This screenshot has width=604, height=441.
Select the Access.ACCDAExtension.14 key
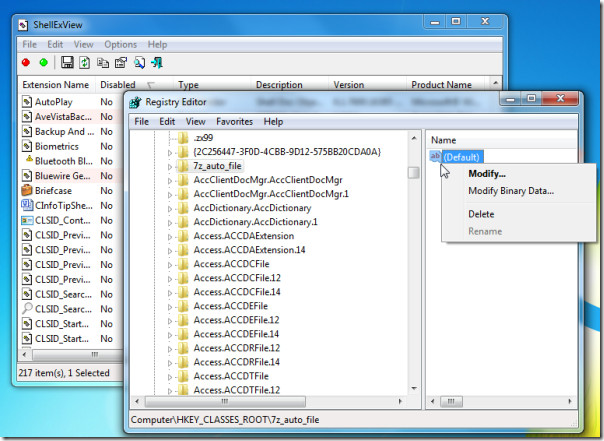pos(249,250)
